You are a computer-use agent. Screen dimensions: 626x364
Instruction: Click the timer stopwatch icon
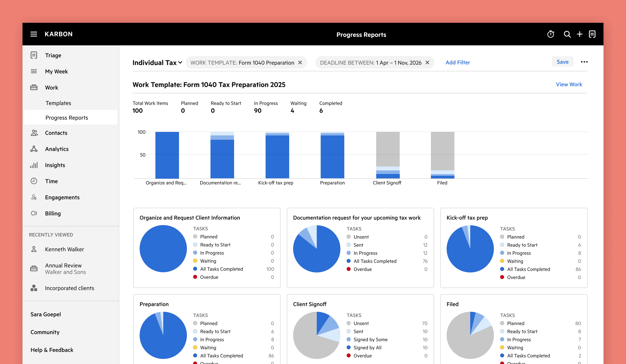point(551,34)
